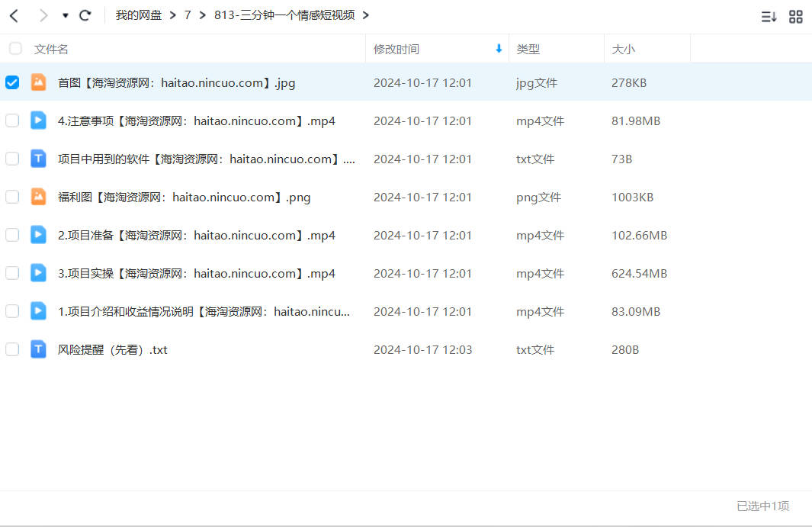
Task: Check the 4.注意事项 mp4 checkbox
Action: pos(12,121)
